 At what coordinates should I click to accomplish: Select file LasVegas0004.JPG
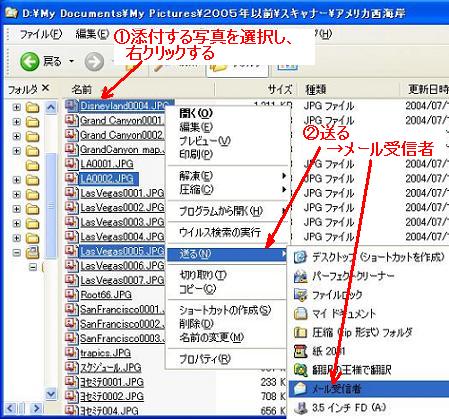(122, 237)
